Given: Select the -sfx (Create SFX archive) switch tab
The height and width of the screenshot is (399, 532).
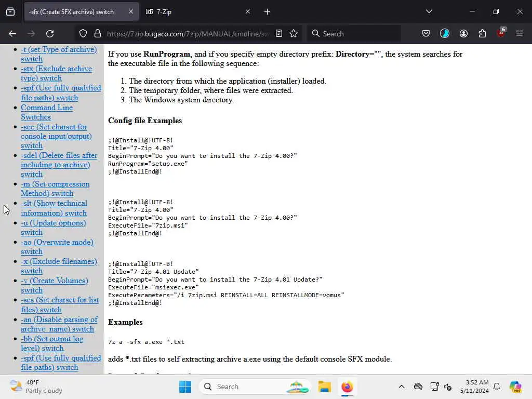Looking at the screenshot, I should coord(82,12).
